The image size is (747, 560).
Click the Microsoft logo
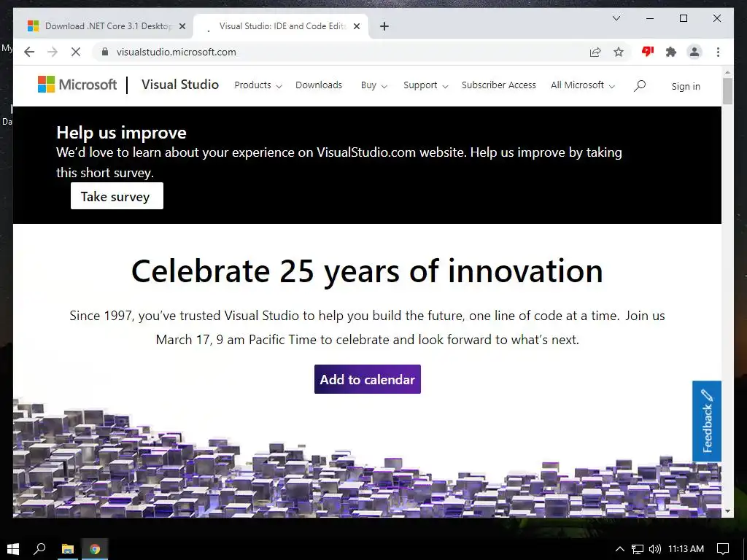[77, 85]
